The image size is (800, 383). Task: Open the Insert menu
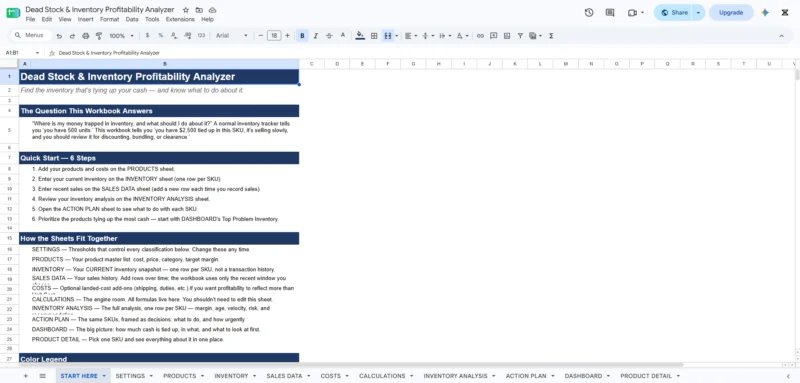click(x=86, y=19)
